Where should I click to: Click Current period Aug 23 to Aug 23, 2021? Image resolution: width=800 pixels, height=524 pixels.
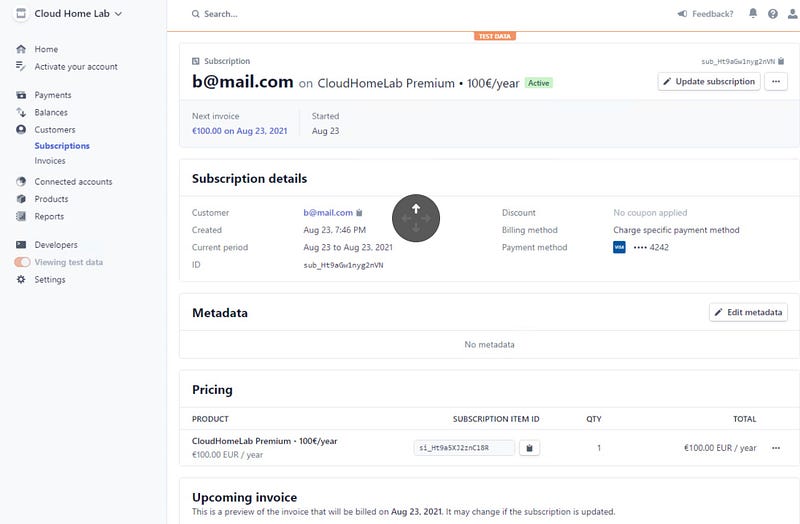348,247
